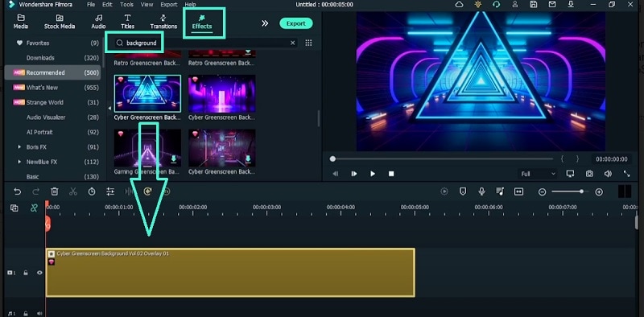Lock video track 1

26,272
